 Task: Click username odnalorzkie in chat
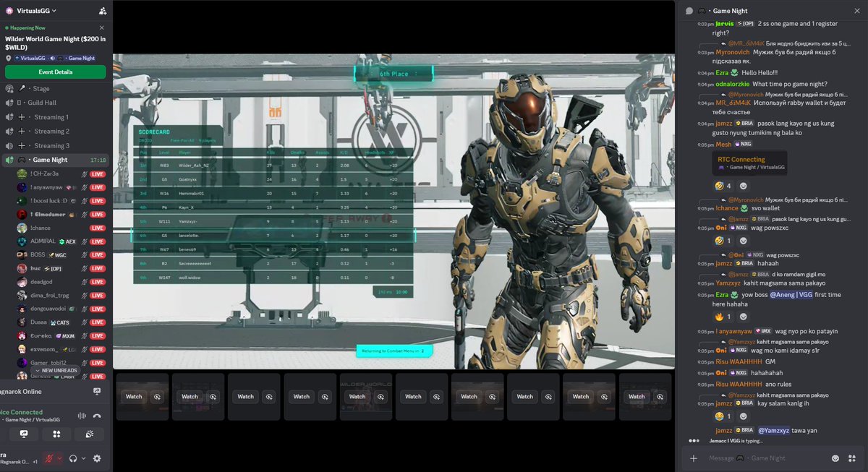[732, 84]
